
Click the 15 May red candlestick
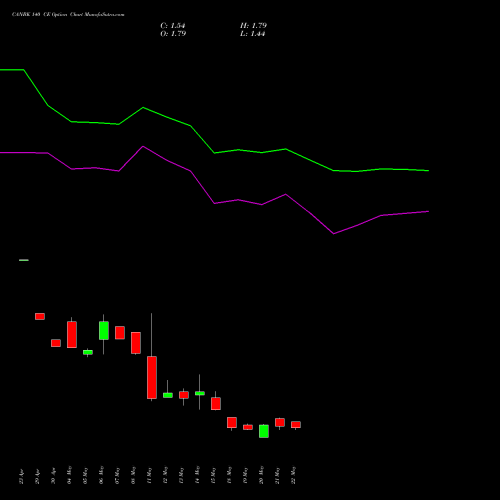pyautogui.click(x=216, y=403)
